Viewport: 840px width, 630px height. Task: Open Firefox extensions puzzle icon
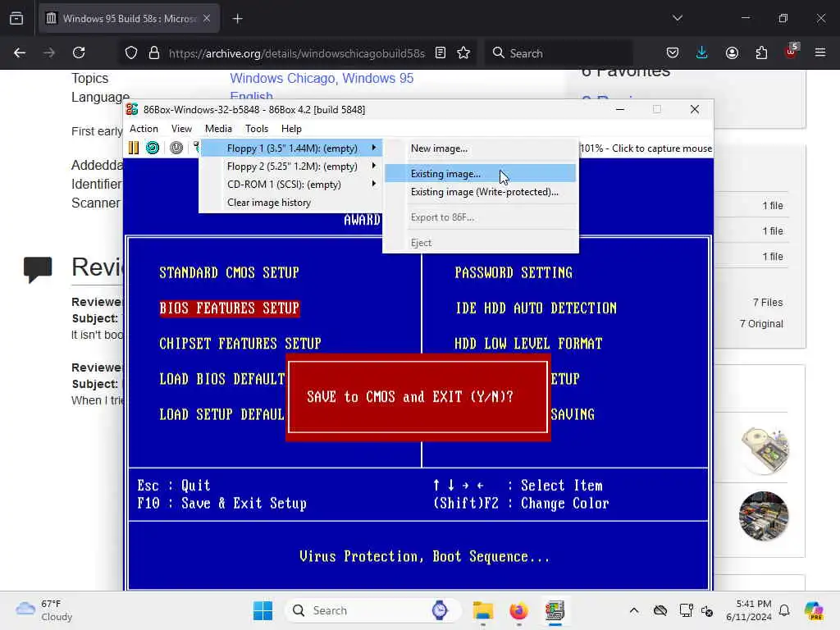point(761,53)
